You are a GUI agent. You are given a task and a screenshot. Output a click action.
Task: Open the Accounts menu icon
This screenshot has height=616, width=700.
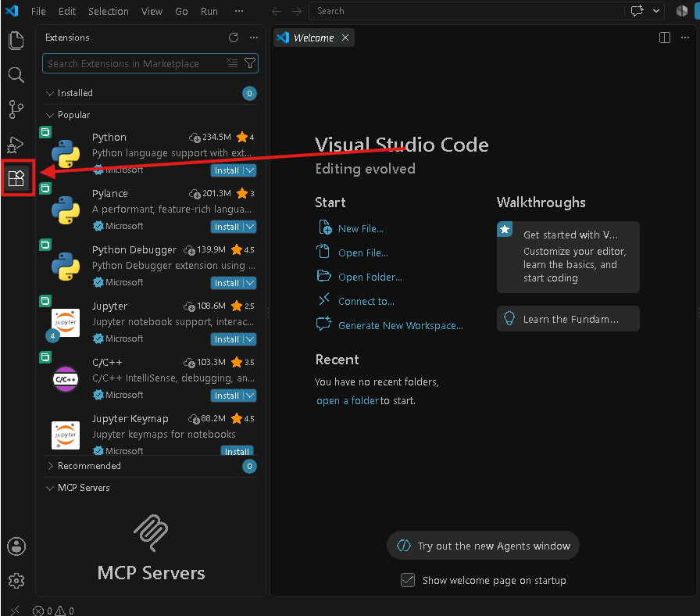point(16,546)
